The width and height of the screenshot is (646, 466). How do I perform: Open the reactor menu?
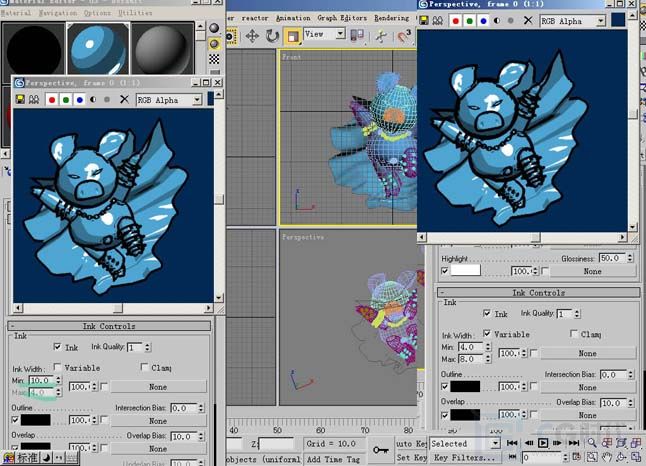point(255,18)
